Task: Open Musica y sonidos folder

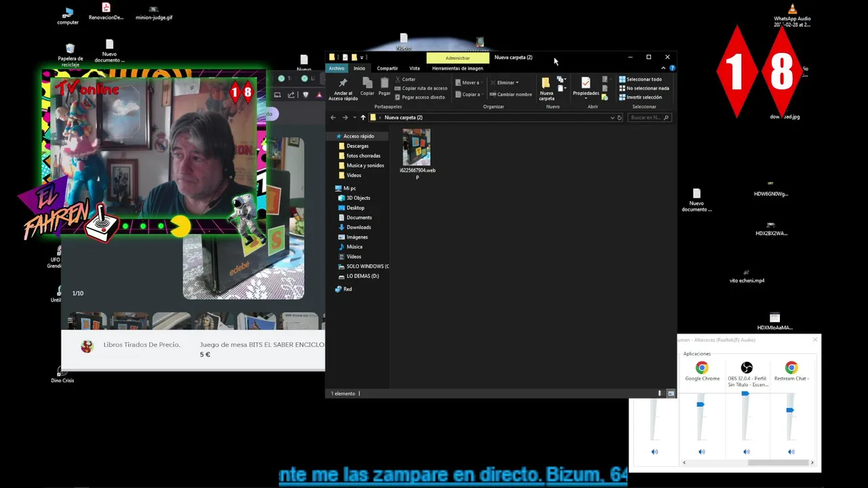Action: 365,165
